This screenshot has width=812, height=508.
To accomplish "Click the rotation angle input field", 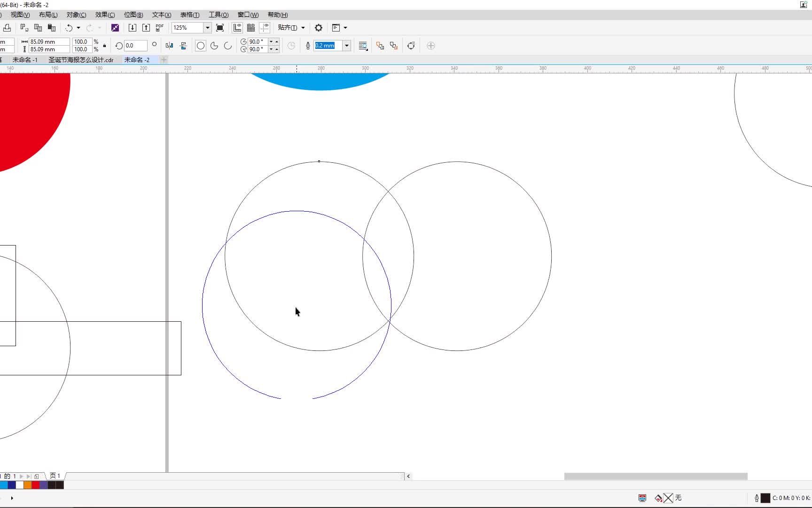I will click(x=135, y=46).
